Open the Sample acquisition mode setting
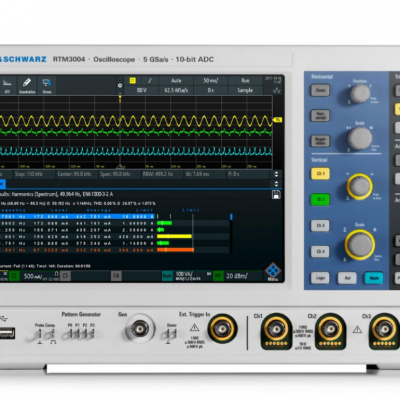This screenshot has width=400, height=400. (x=245, y=90)
